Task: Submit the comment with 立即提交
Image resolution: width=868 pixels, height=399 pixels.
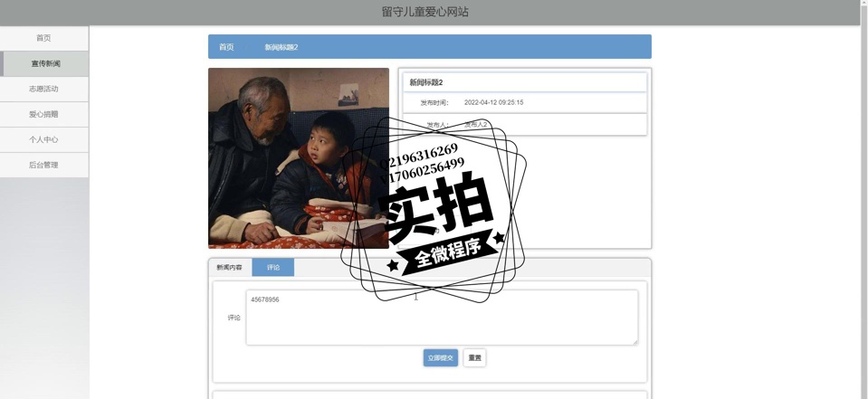Action: coord(441,357)
